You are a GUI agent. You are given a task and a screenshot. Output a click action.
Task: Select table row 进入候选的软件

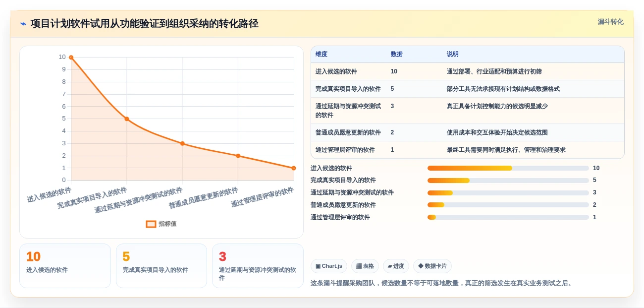pos(467,71)
